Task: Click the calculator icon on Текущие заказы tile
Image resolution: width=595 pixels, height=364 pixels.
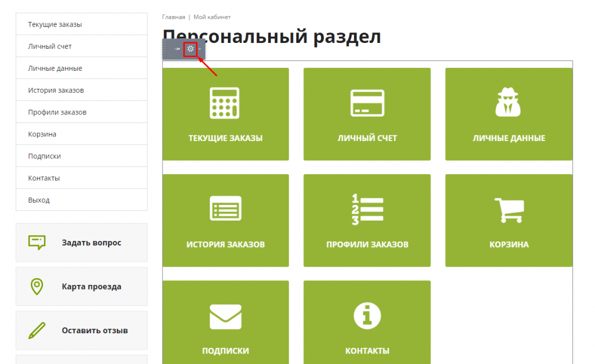Action: [225, 103]
